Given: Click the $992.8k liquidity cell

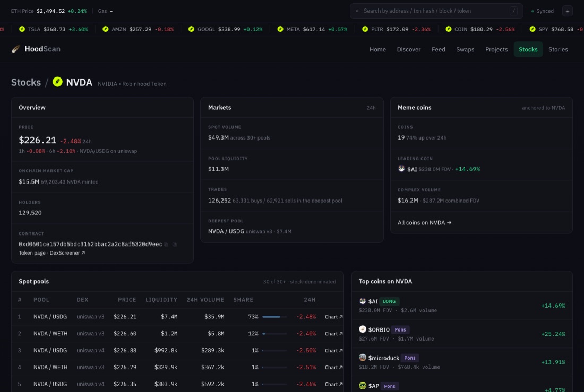Looking at the screenshot, I should click(166, 350).
